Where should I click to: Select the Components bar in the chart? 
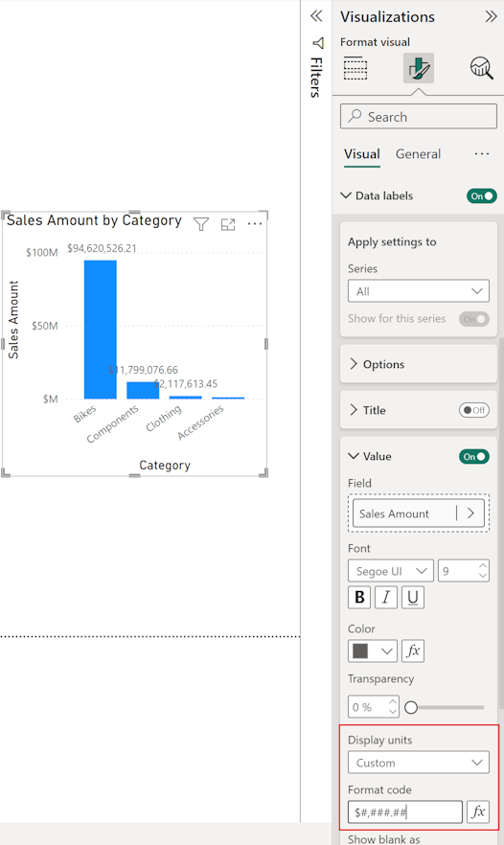[x=143, y=391]
